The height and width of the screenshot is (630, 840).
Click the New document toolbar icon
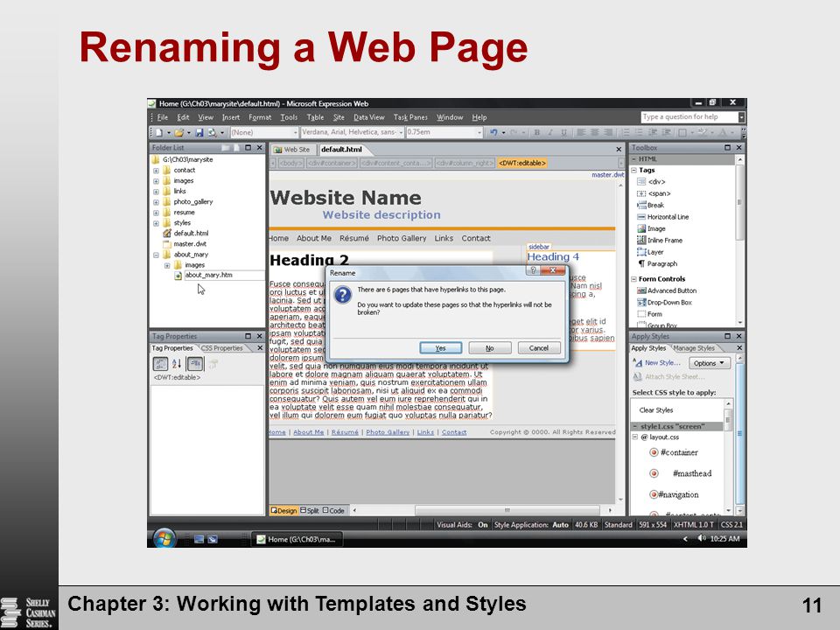pyautogui.click(x=159, y=132)
